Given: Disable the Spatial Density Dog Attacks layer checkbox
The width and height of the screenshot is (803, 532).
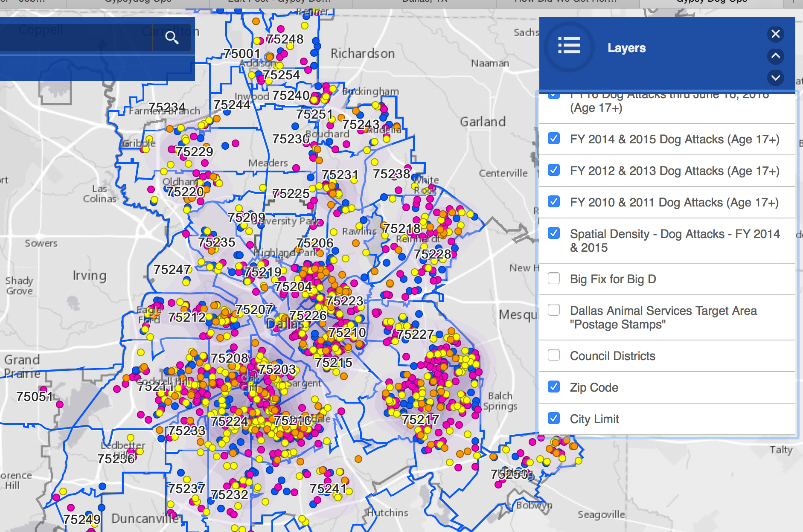Looking at the screenshot, I should tap(554, 233).
